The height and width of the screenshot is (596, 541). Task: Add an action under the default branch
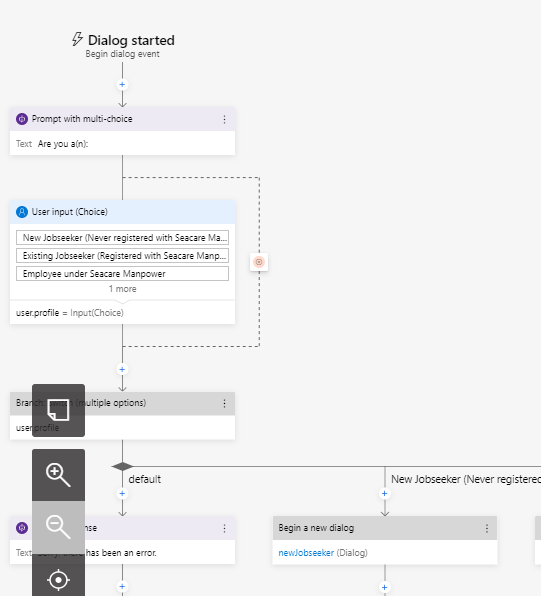pyautogui.click(x=122, y=493)
